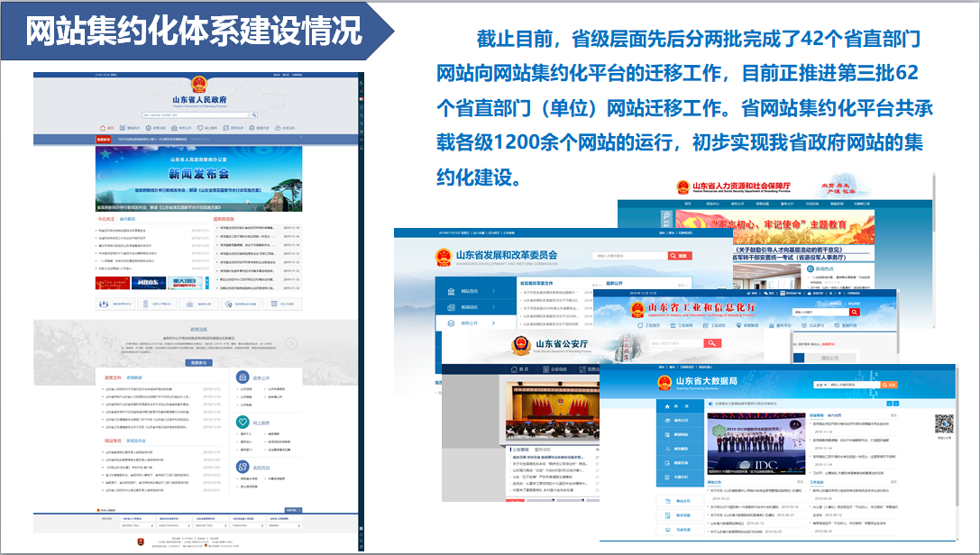Click 重大项目 banner thumbnail
Viewport: 980px width, 555px height.
pos(185,283)
